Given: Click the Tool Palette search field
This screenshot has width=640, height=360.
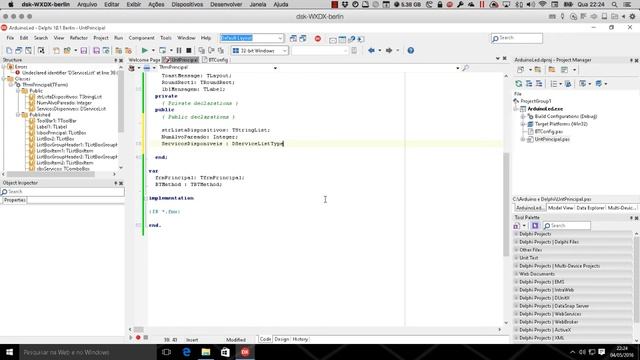Looking at the screenshot, I should 567,226.
